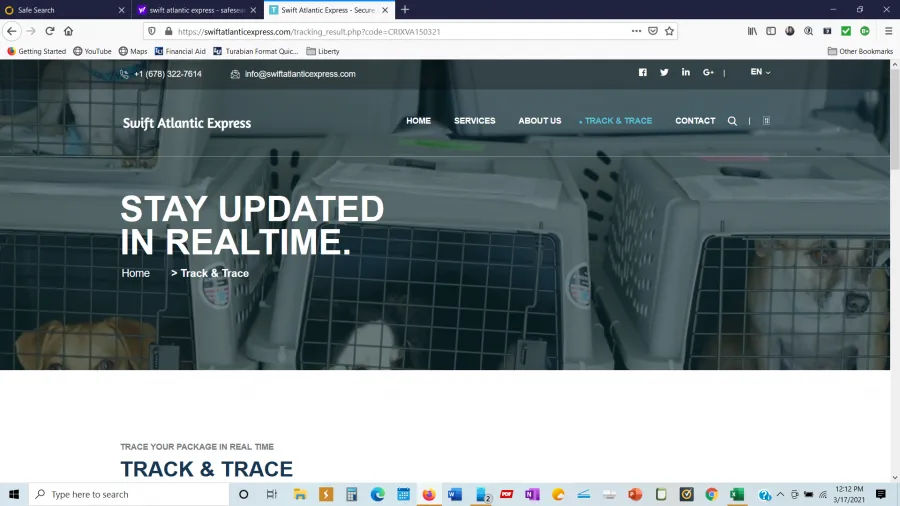This screenshot has width=900, height=506.
Task: Open YouTube bookmark
Action: tap(92, 51)
